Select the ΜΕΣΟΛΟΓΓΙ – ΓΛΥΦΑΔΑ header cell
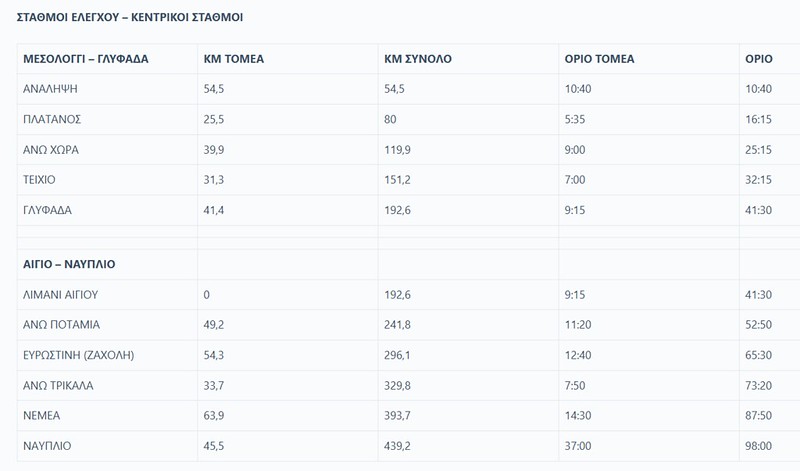 click(86, 59)
